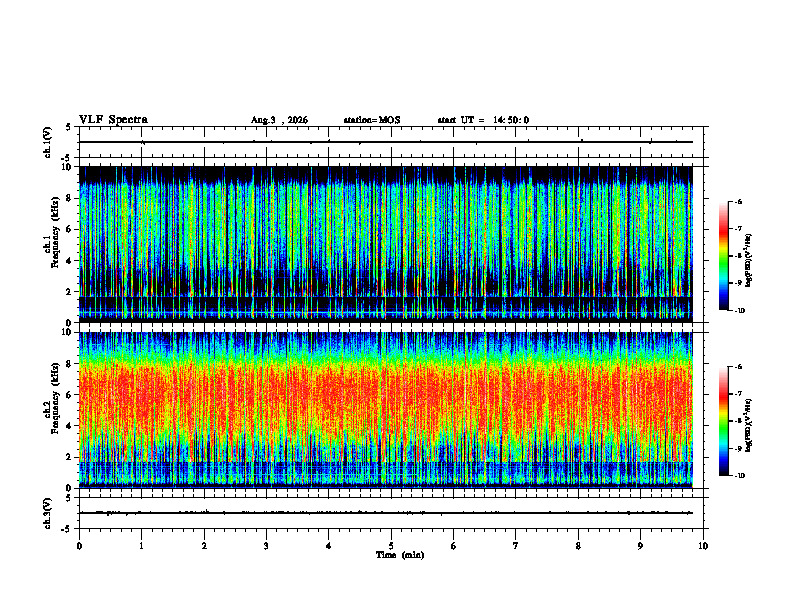This screenshot has height=612, width=792.
Task: Click tick label "5" on the Time axis
Action: [x=391, y=546]
